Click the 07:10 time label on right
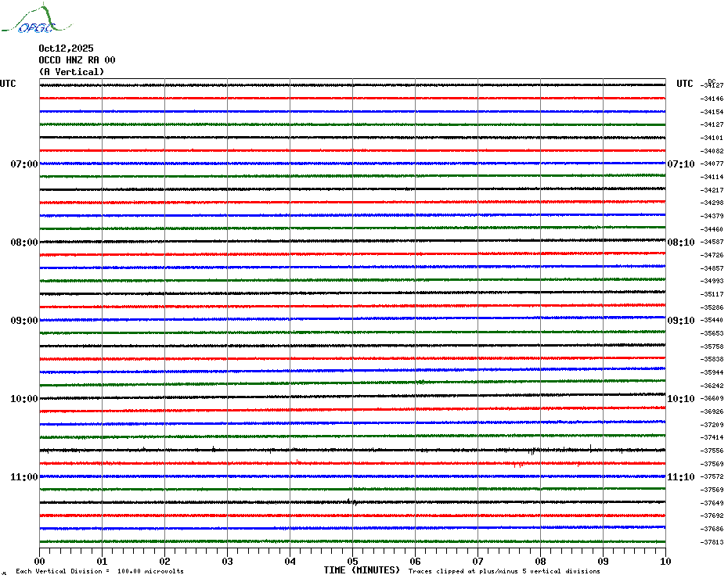The image size is (728, 582). pos(680,164)
